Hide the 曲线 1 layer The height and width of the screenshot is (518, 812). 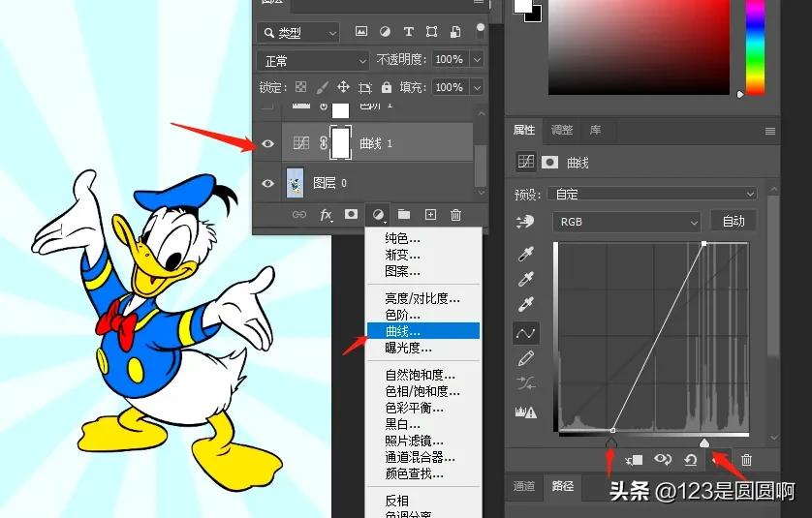tap(267, 143)
